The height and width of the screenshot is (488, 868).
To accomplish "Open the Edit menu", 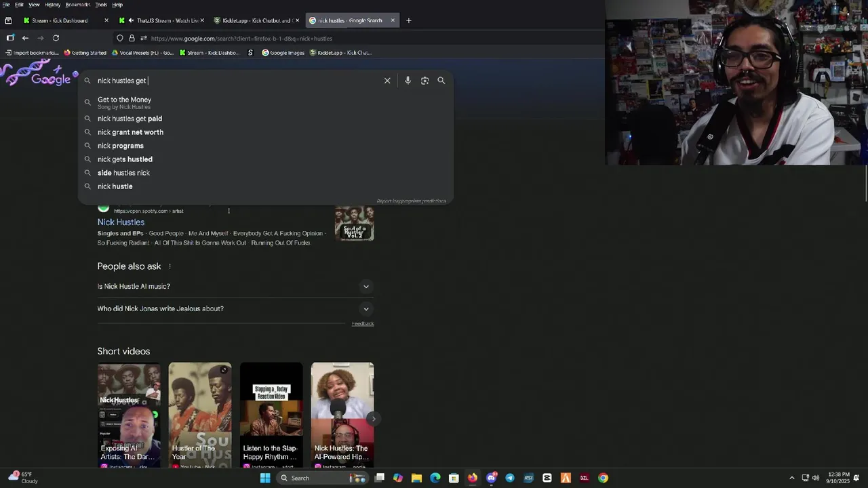I will (19, 5).
